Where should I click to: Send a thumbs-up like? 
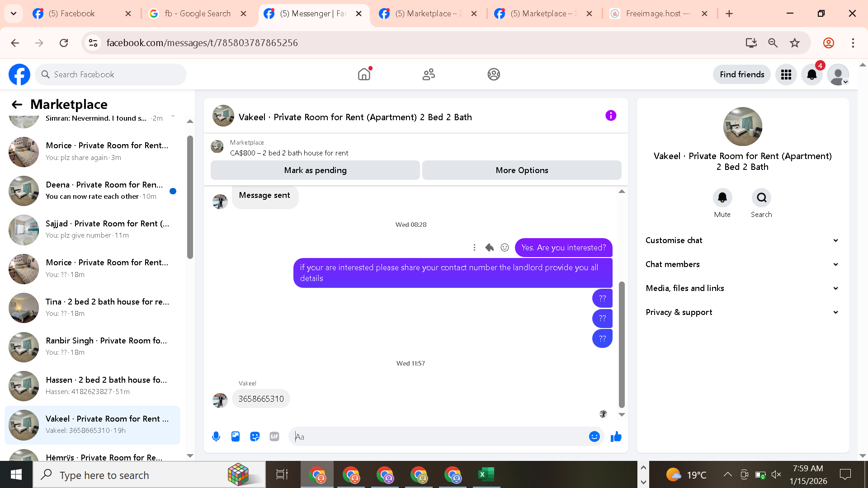click(616, 436)
